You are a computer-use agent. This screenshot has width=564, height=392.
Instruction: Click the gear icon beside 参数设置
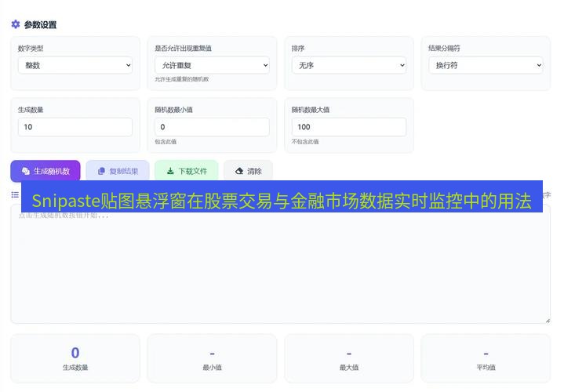(x=16, y=24)
